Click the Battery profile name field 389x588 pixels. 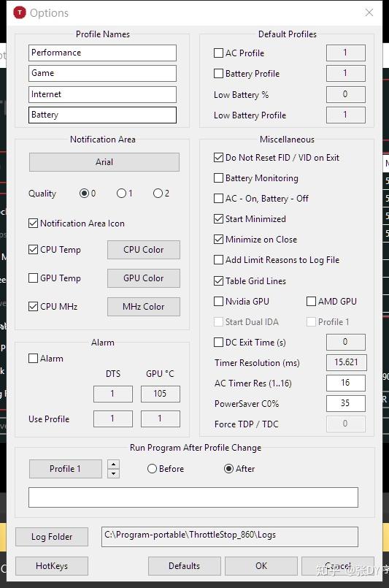click(102, 115)
